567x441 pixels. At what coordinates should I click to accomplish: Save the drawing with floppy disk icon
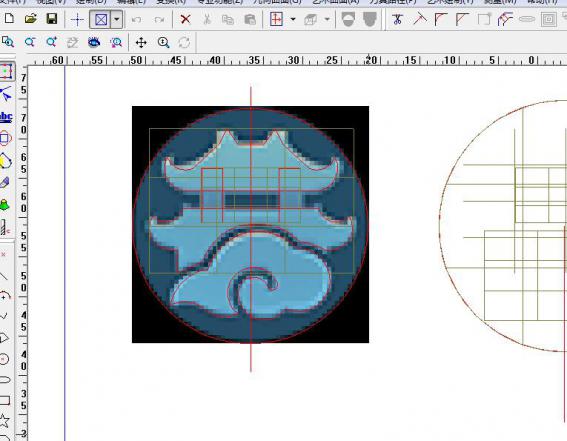(52, 19)
